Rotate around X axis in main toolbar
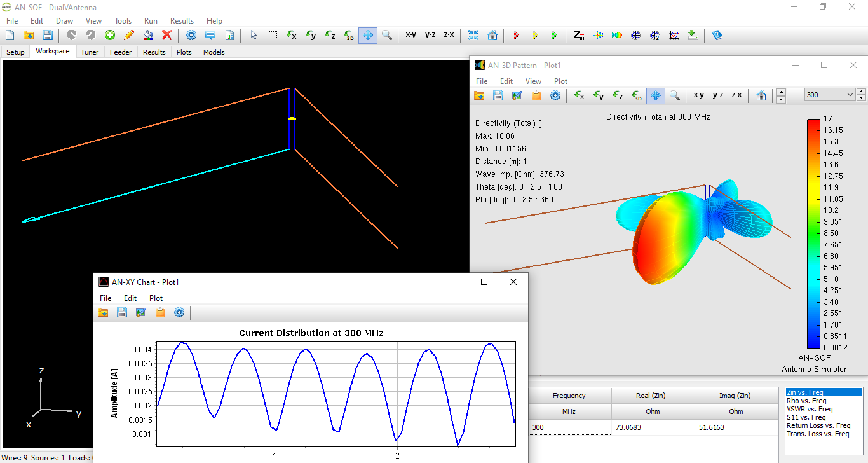Image resolution: width=868 pixels, height=463 pixels. tap(292, 36)
